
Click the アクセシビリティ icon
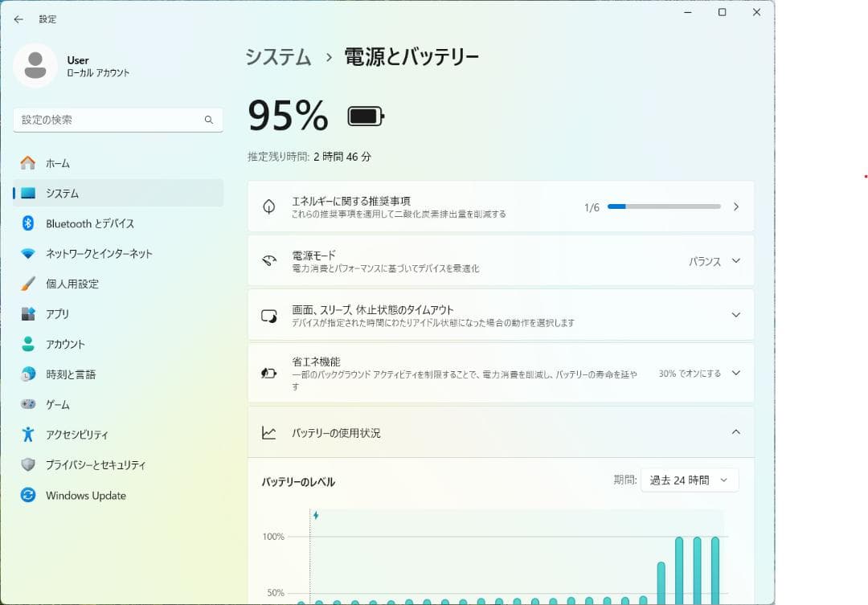point(27,435)
